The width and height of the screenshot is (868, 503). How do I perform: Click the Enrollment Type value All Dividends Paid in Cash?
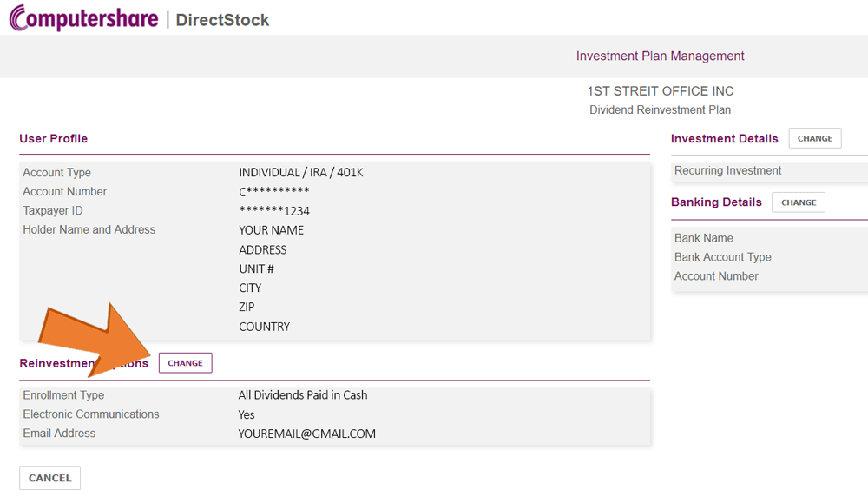click(303, 395)
